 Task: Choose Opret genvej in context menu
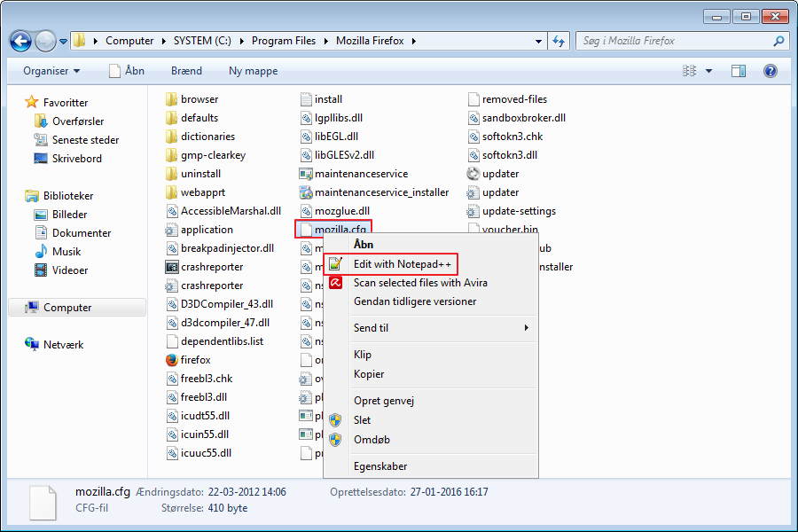point(431,401)
